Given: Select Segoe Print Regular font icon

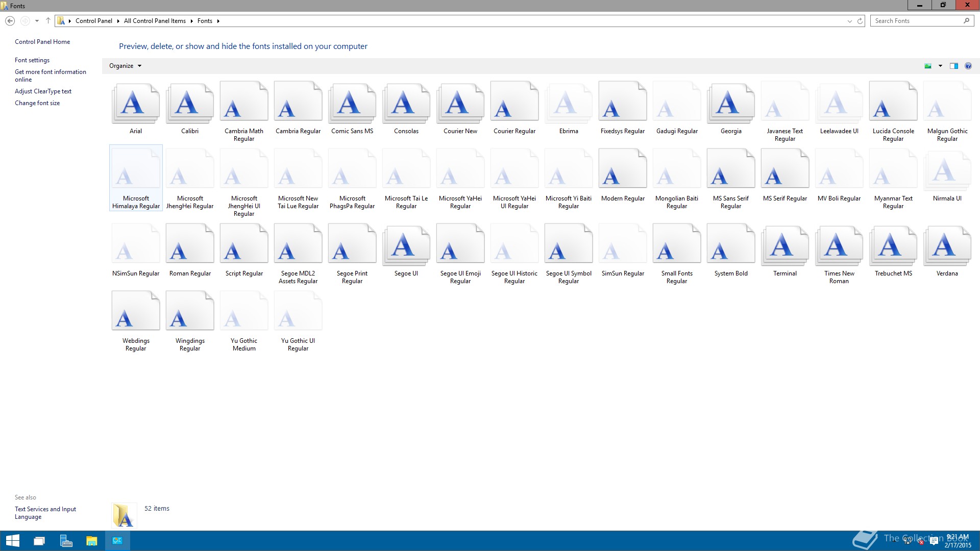Looking at the screenshot, I should pyautogui.click(x=352, y=244).
